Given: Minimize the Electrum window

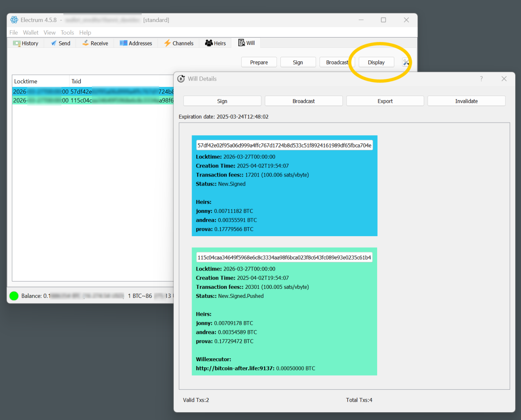Looking at the screenshot, I should click(x=361, y=20).
